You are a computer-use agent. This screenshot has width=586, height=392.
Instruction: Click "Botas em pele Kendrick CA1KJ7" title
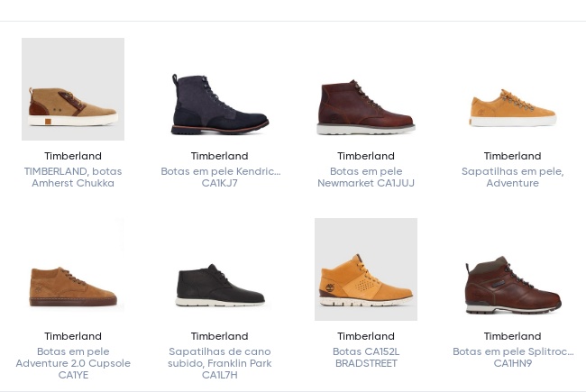pyautogui.click(x=219, y=178)
